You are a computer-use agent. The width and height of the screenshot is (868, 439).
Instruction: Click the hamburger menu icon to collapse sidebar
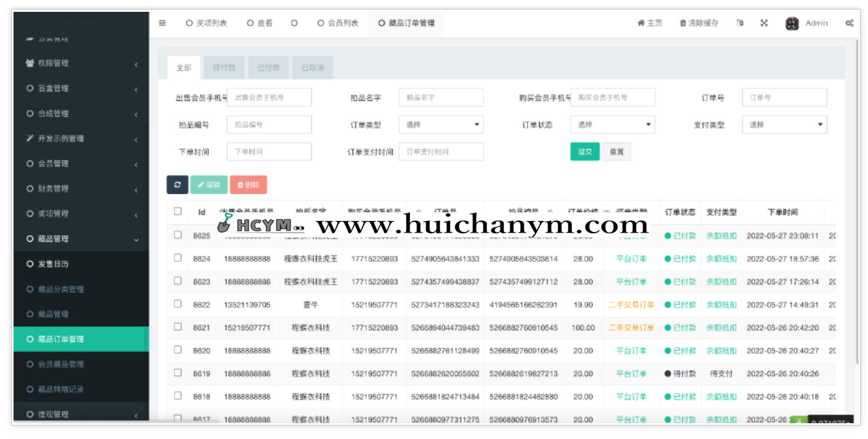[x=162, y=23]
